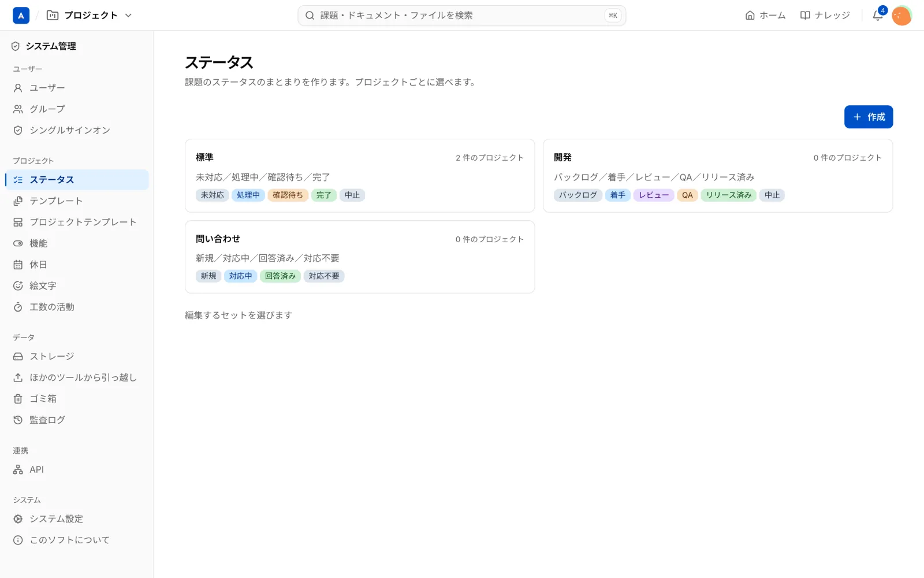The image size is (924, 578).
Task: Click the 作成 button
Action: [x=869, y=117]
